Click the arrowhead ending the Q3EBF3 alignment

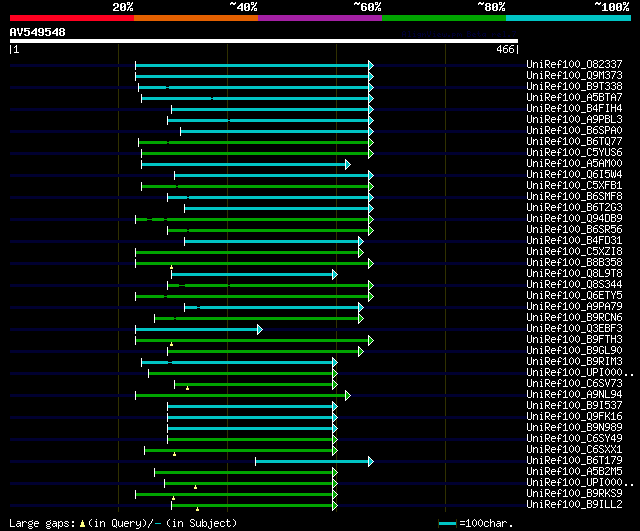point(260,329)
